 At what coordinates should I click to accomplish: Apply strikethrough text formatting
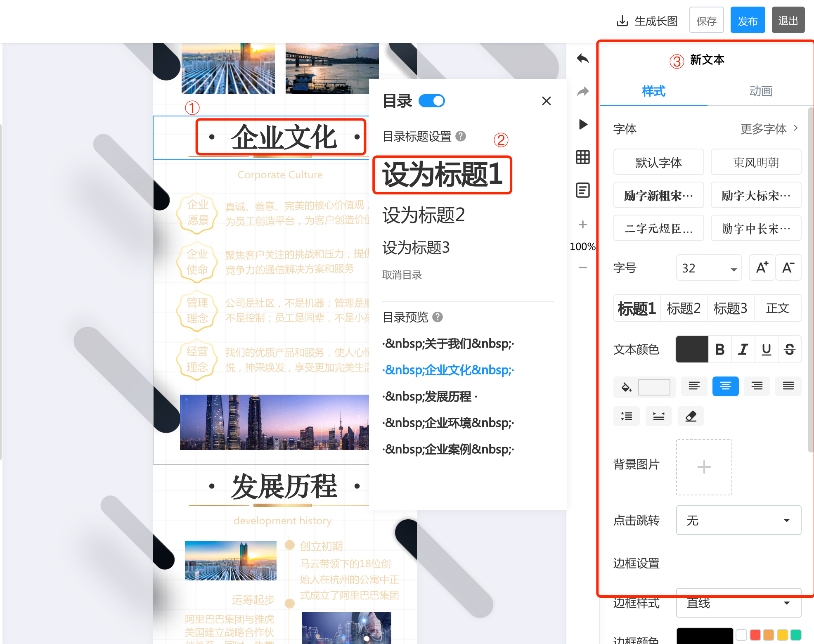789,349
